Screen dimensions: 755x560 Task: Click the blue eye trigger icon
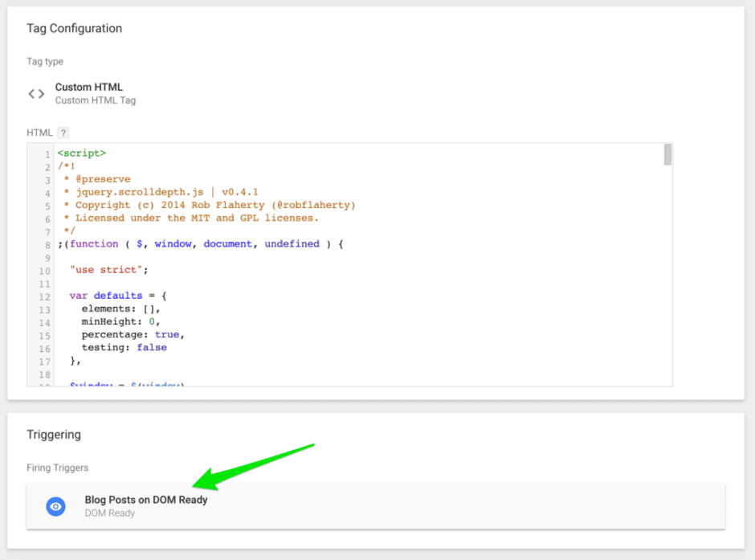coord(55,506)
